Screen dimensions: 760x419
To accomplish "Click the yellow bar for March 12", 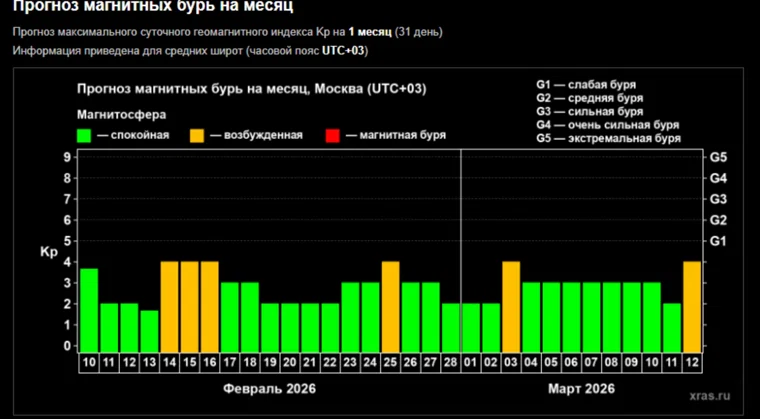I will [691, 306].
